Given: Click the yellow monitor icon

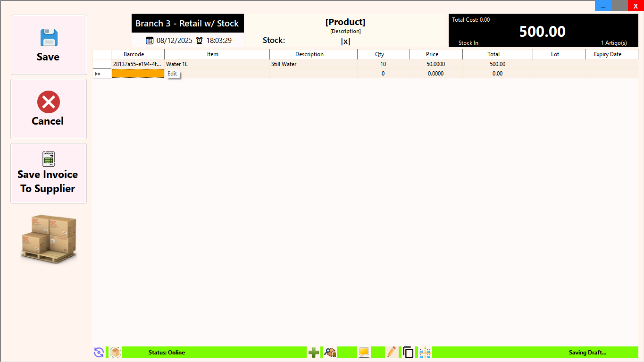Looking at the screenshot, I should point(364,352).
